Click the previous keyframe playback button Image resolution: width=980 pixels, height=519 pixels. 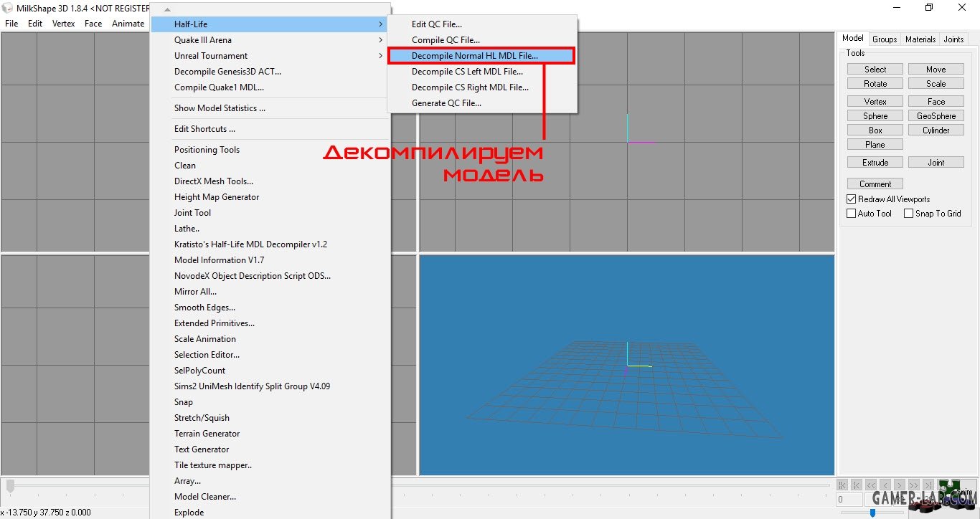point(857,485)
